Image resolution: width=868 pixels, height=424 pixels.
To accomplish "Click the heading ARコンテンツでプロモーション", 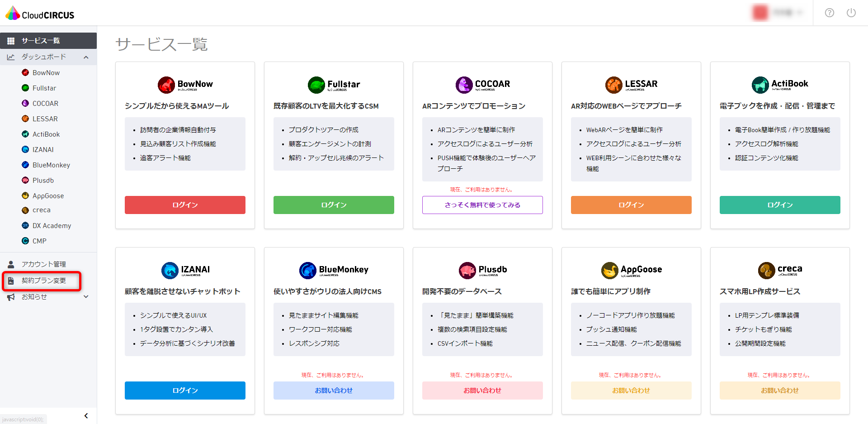I will coord(474,106).
